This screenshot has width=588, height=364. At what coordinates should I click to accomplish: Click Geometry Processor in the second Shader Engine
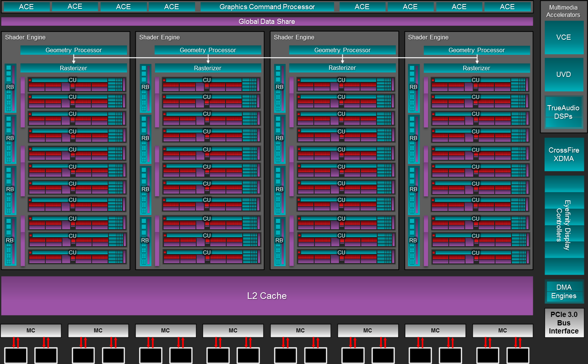point(208,50)
